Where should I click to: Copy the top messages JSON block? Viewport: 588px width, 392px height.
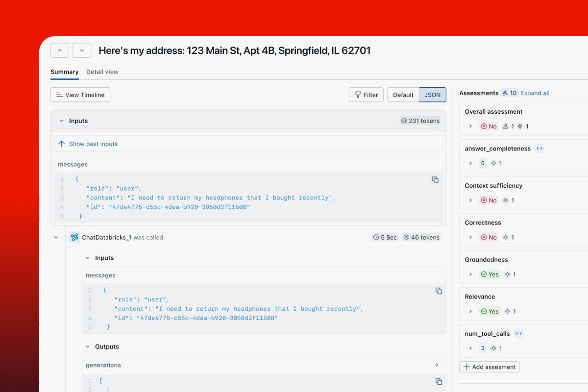point(435,180)
